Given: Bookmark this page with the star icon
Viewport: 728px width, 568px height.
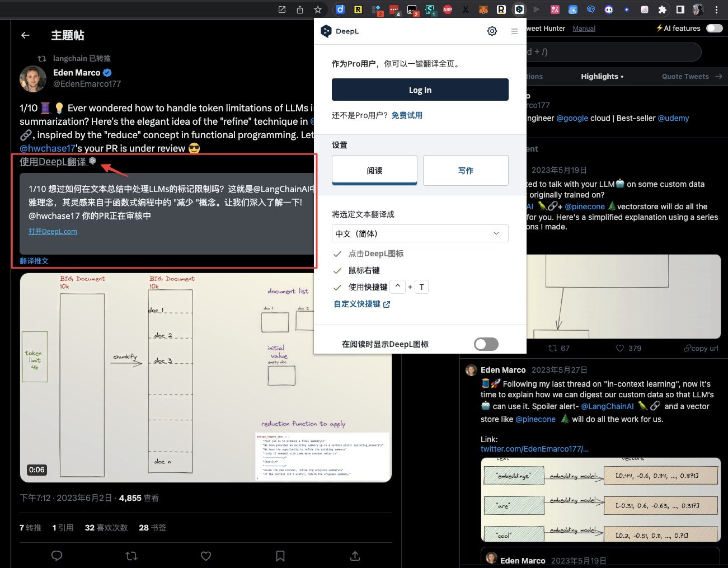Looking at the screenshot, I should click(318, 10).
